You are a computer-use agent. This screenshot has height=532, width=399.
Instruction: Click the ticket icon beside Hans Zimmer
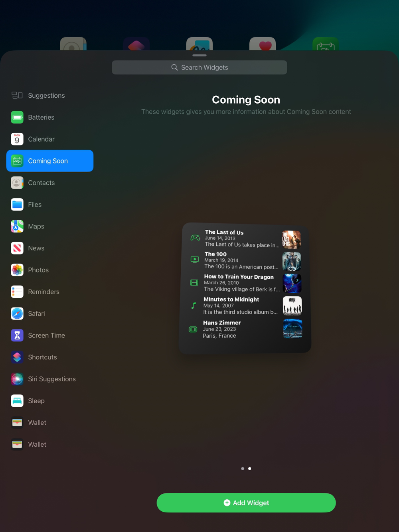coord(193,329)
